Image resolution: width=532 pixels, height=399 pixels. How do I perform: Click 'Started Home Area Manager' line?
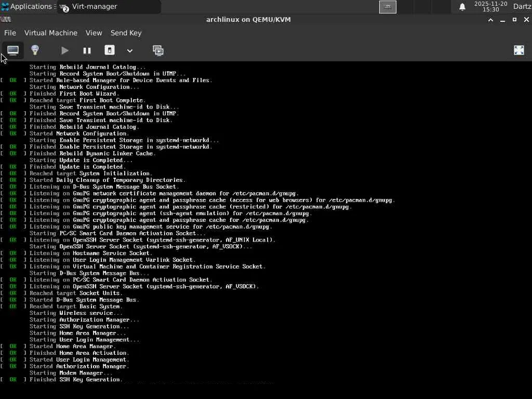click(x=58, y=347)
